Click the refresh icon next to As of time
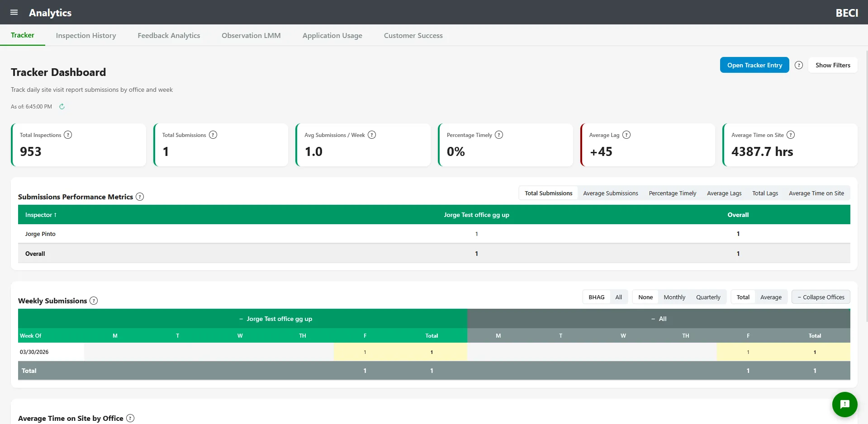Viewport: 868px width, 424px height. (x=62, y=107)
